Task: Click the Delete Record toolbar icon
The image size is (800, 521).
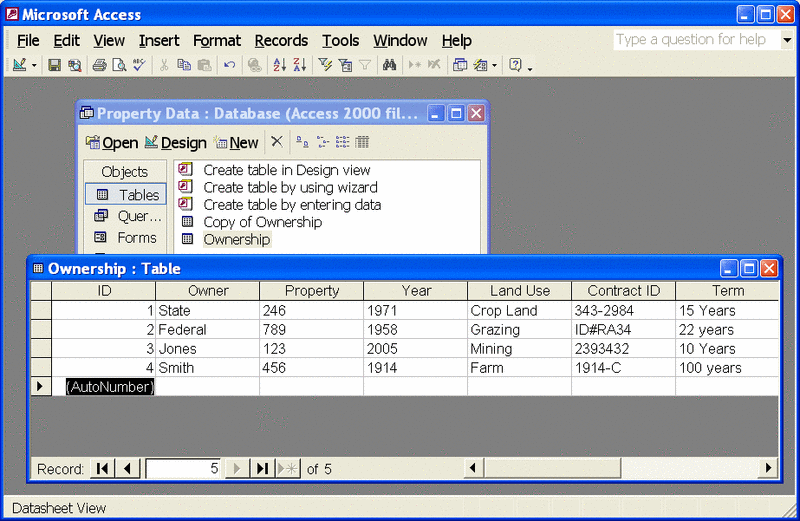Action: [434, 65]
